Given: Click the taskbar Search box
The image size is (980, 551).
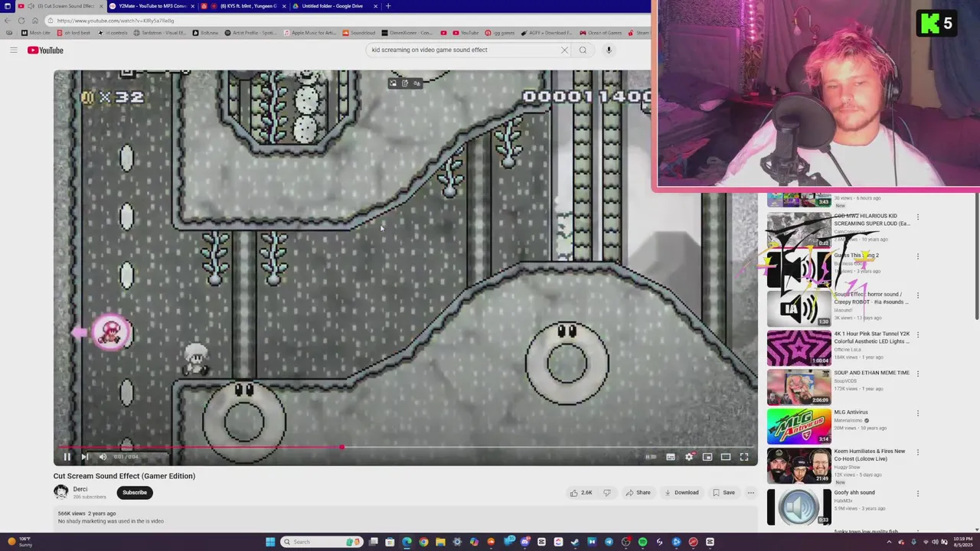Looking at the screenshot, I should click(322, 542).
